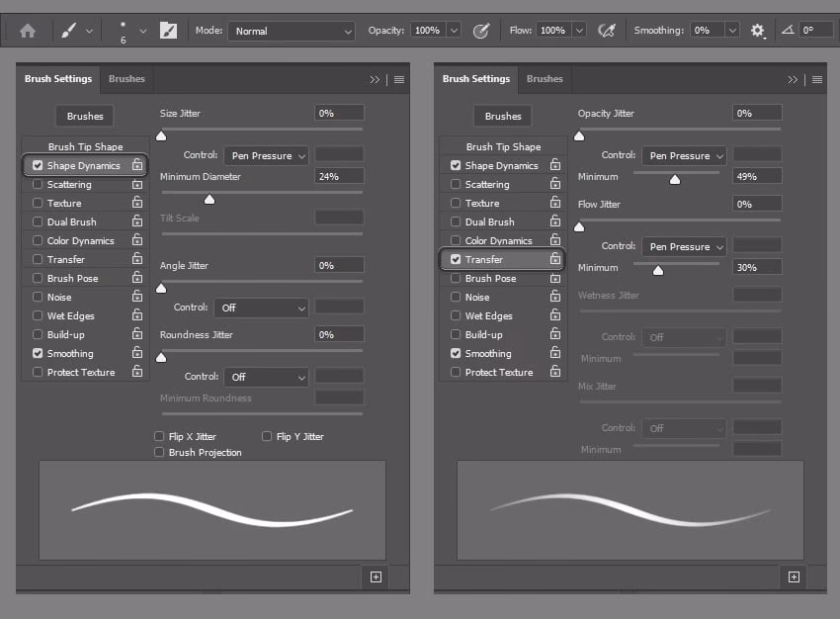840x619 pixels.
Task: Click the lock icon beside Shape Dynamics
Action: (136, 164)
